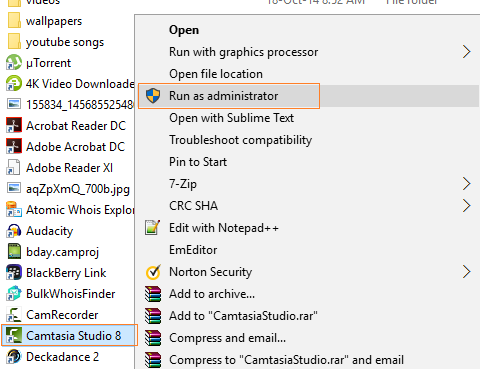Select the wallpapers folder name
The image size is (480, 369).
point(54,21)
